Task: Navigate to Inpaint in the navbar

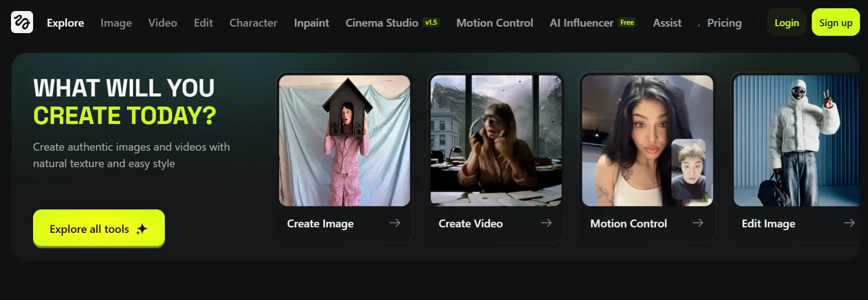Action: point(311,23)
